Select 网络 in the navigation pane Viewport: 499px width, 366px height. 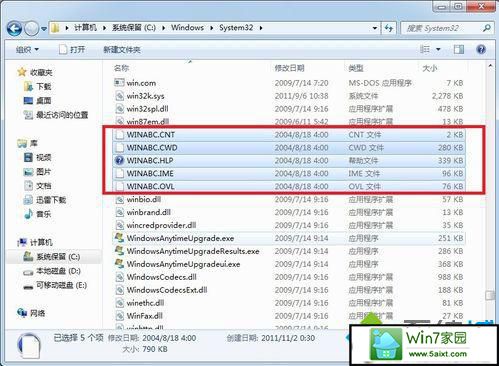[37, 313]
